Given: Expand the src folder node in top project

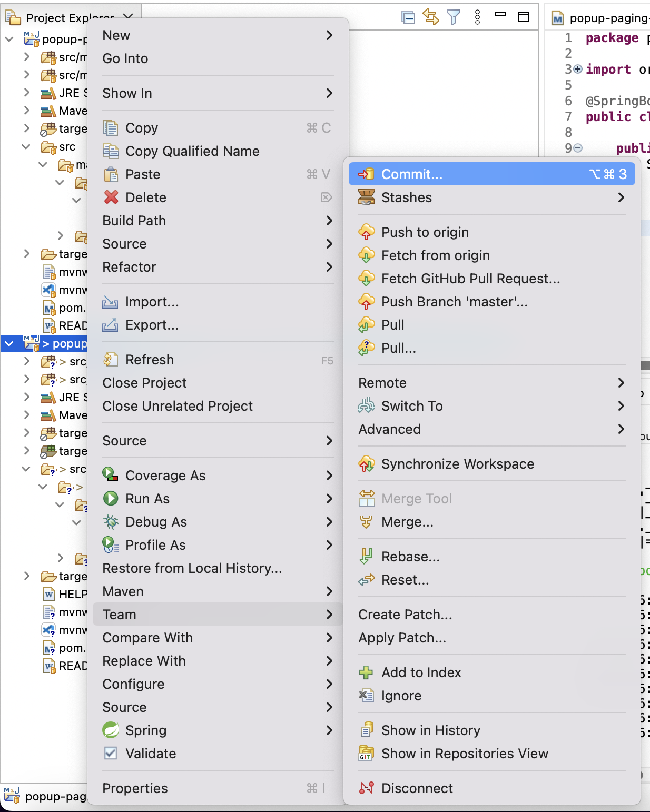Looking at the screenshot, I should point(26,147).
